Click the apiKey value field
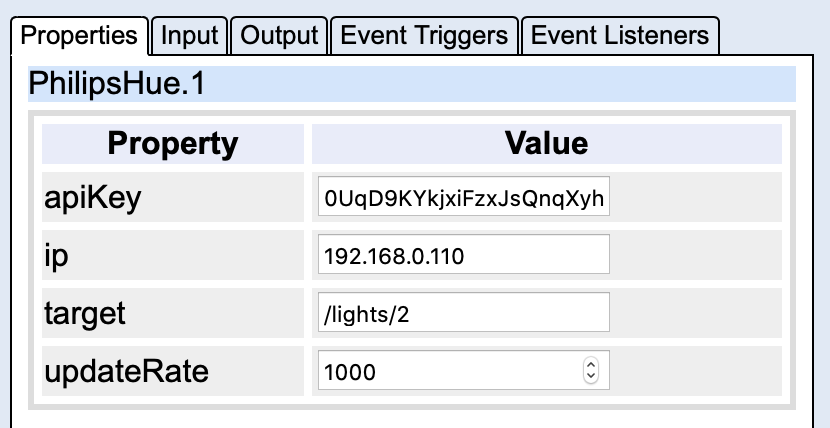 [464, 196]
